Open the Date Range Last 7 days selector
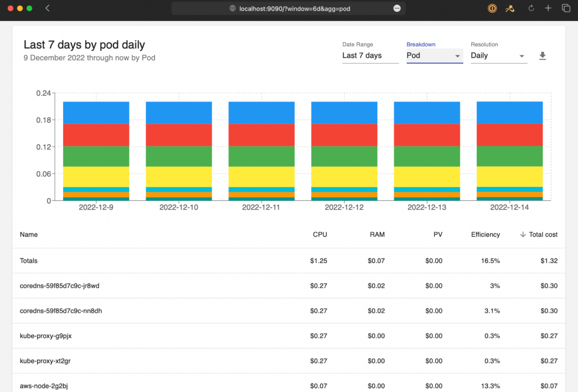 coord(370,56)
